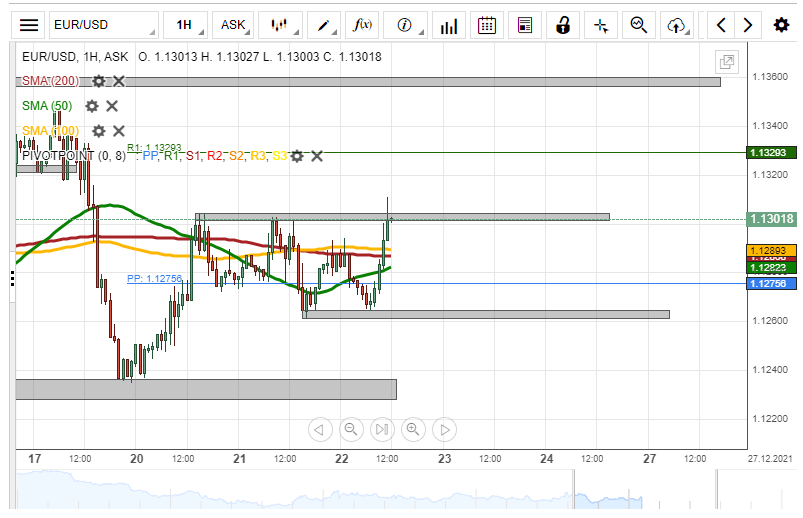Open the hamburger main menu
This screenshot has height=518, width=803.
click(x=30, y=25)
